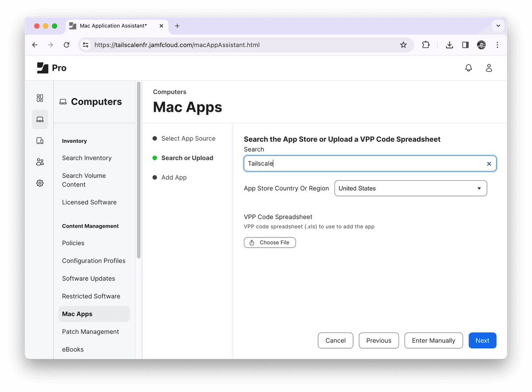This screenshot has width=532, height=392.
Task: Select the Computers laptop icon in rail
Action: click(x=40, y=119)
